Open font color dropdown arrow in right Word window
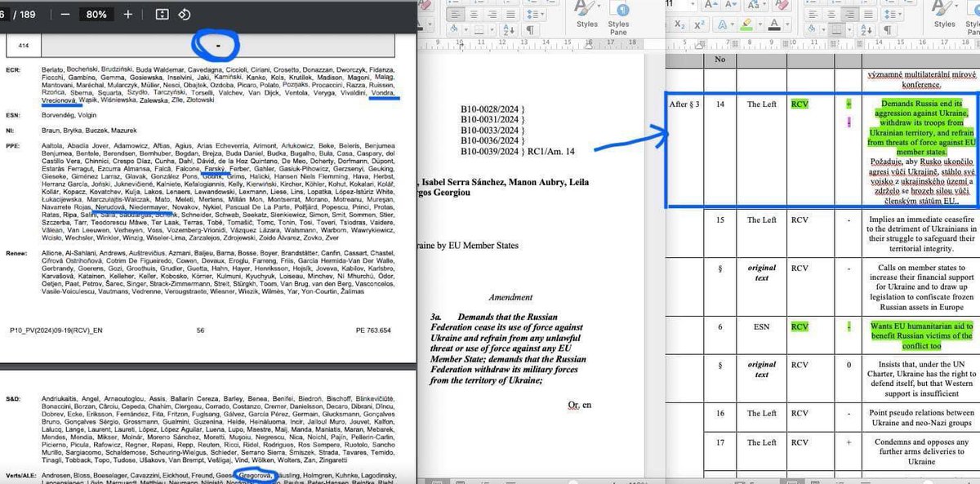 coord(788,24)
